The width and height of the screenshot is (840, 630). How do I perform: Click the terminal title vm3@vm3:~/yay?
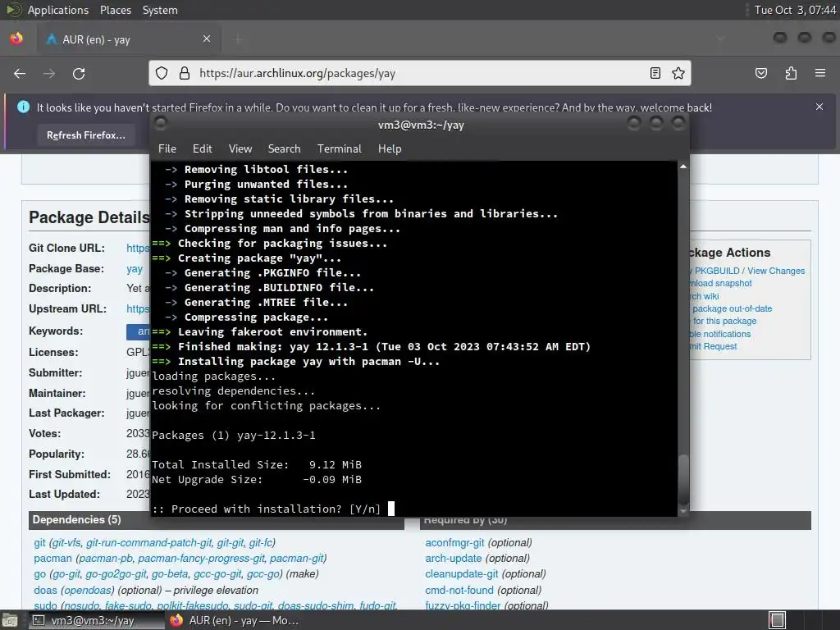coord(421,125)
